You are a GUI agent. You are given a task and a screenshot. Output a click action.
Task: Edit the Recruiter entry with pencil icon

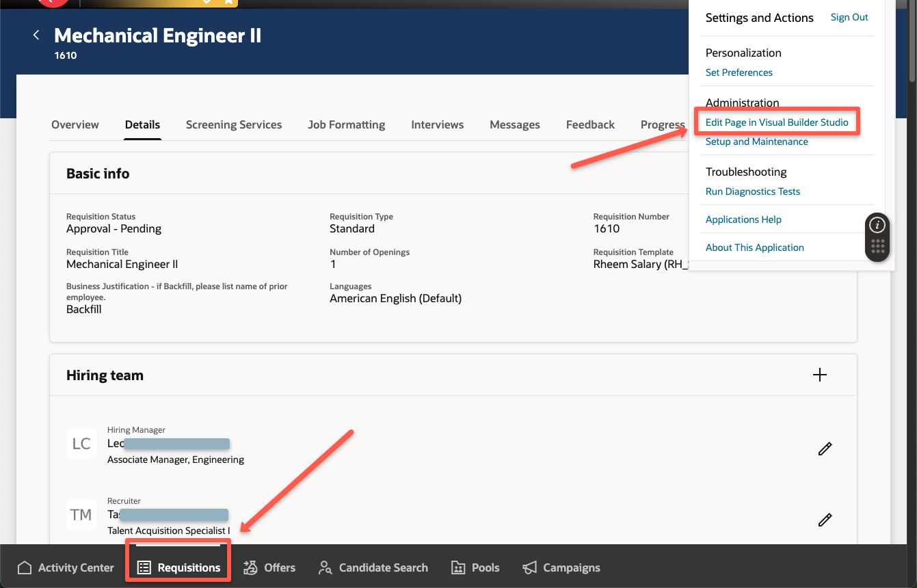click(825, 520)
